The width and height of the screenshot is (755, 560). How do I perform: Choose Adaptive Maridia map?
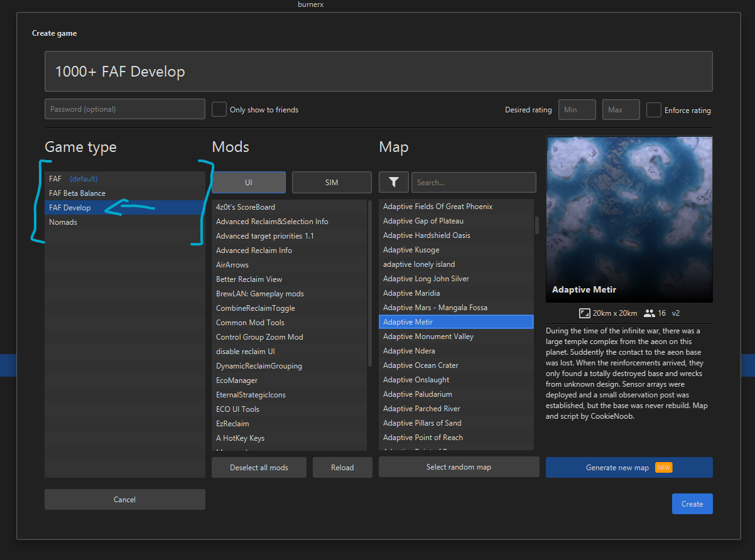click(456, 293)
